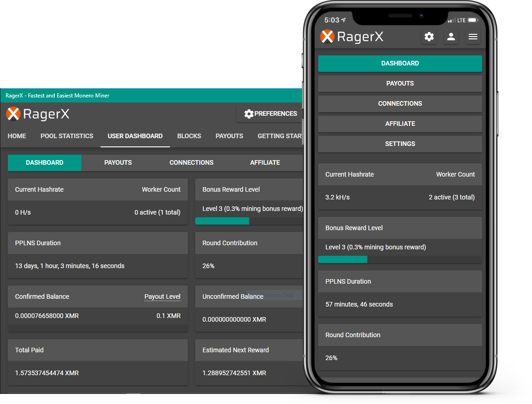Viewport: 532px width, 404px height.
Task: Click desktop window title 'RagerX - Fastest and Easiest Monero Miner'
Action: [x=57, y=96]
